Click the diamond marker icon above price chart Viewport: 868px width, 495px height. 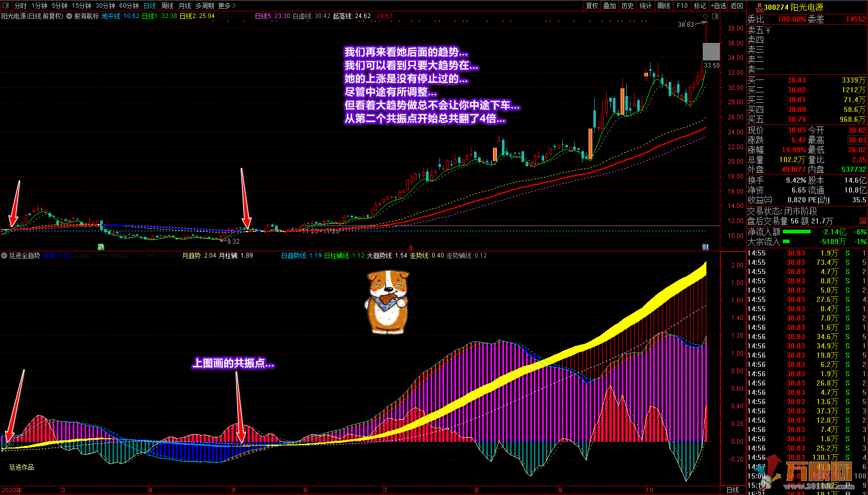705,17
